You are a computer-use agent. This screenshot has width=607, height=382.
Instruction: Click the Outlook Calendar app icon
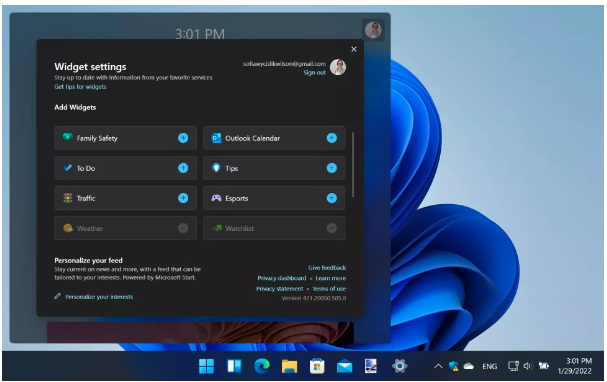point(216,138)
